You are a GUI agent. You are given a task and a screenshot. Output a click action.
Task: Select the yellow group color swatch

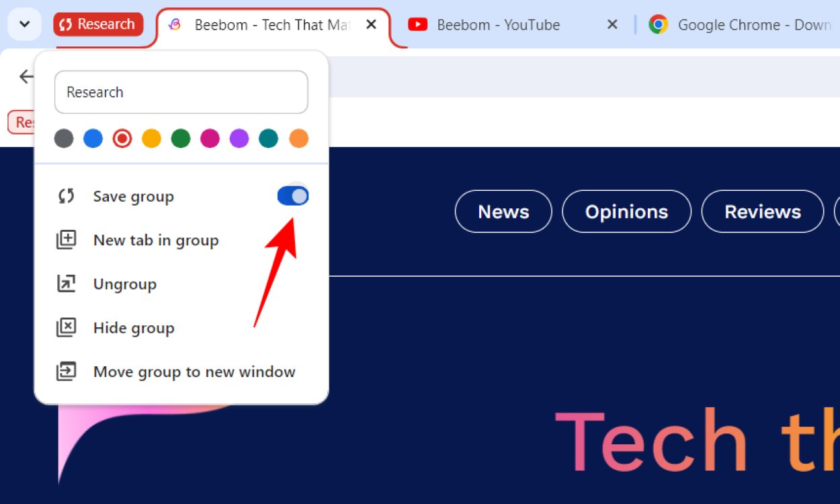pyautogui.click(x=151, y=138)
